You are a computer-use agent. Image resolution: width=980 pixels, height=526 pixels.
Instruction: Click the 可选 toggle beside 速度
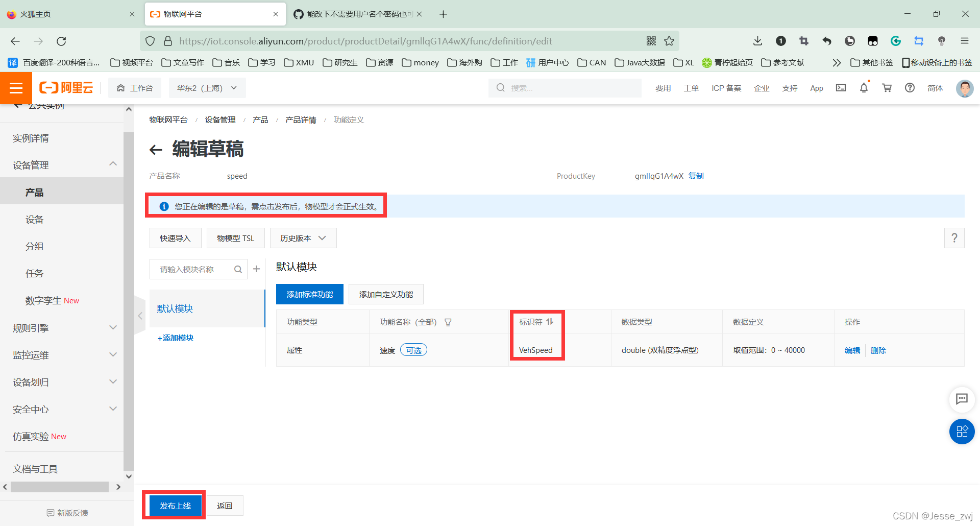(413, 350)
